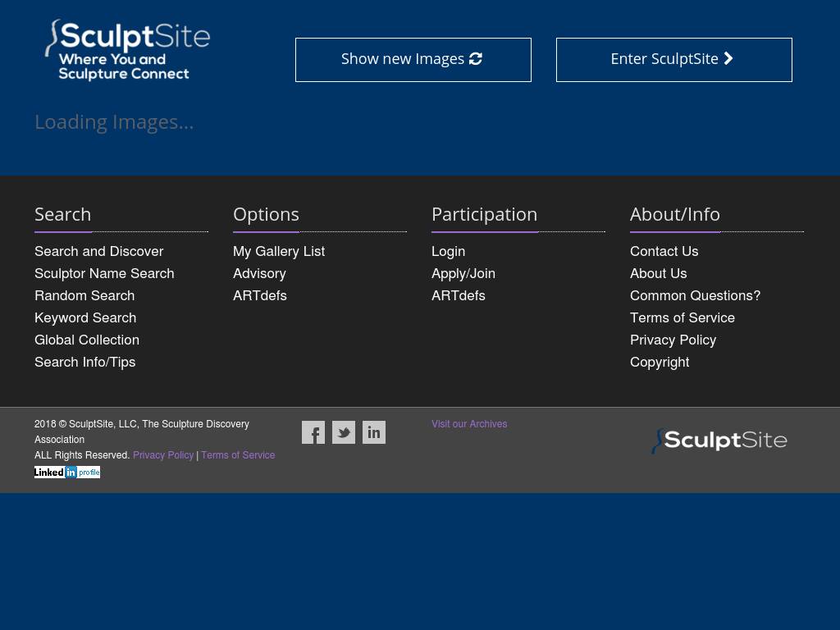
Task: Open Search and Discover link
Action: tap(98, 251)
